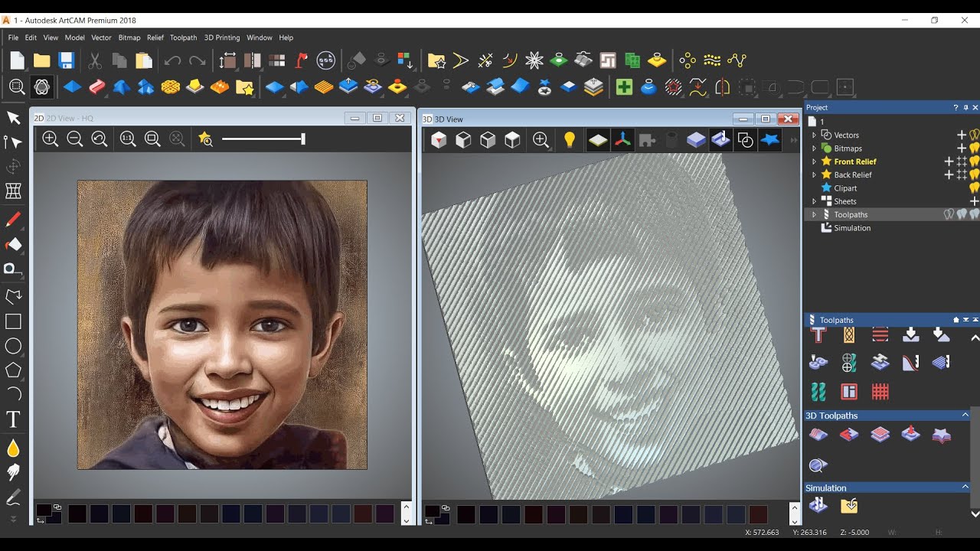Screen dimensions: 980x551
Task: Toggle the blue star relief display in 3D View
Action: click(769, 140)
